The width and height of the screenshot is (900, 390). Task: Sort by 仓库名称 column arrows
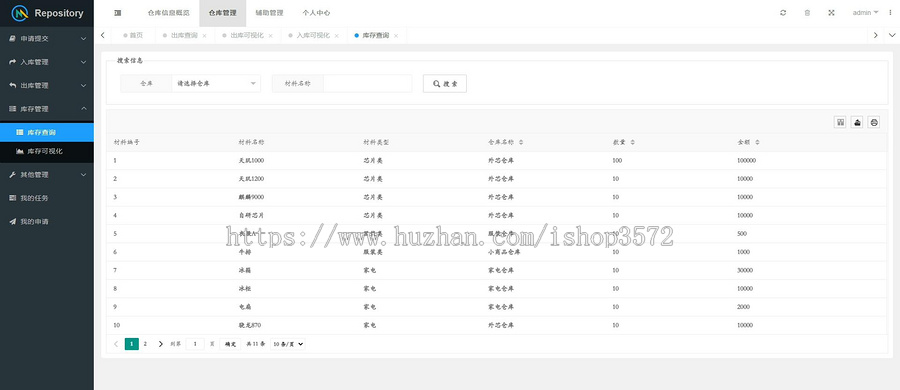pyautogui.click(x=521, y=142)
